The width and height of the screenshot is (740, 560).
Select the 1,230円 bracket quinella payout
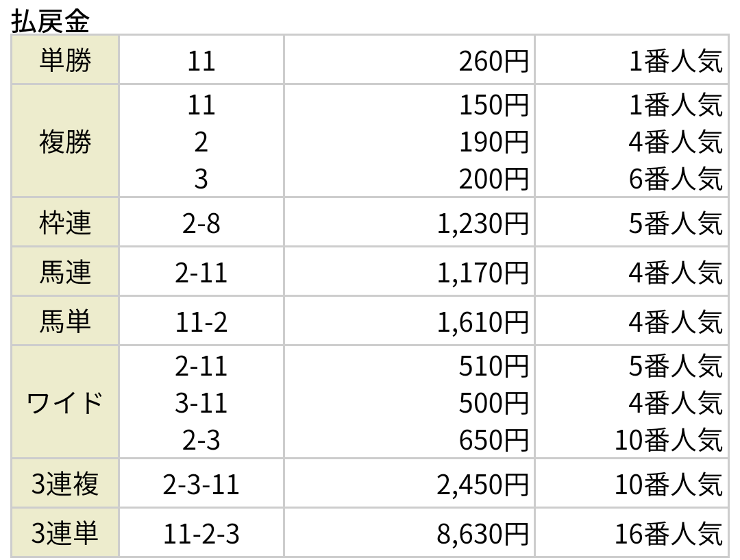coord(483,223)
